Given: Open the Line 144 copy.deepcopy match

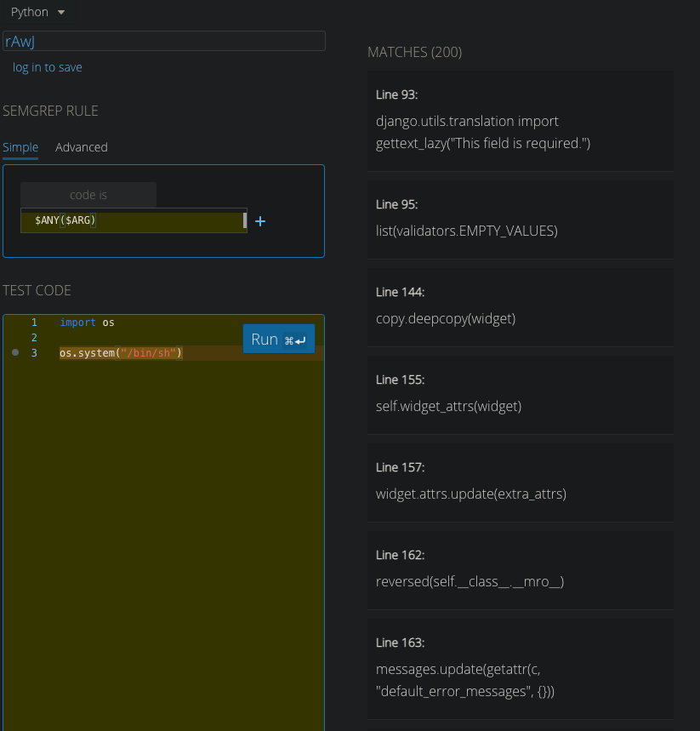Looking at the screenshot, I should (520, 308).
